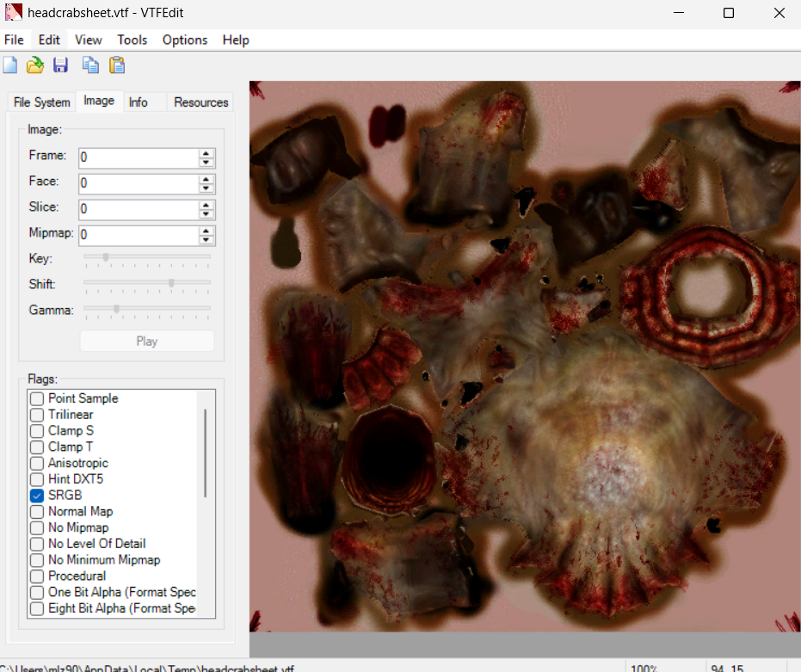This screenshot has height=672, width=801.
Task: Click the Paste clipboard icon
Action: (x=117, y=65)
